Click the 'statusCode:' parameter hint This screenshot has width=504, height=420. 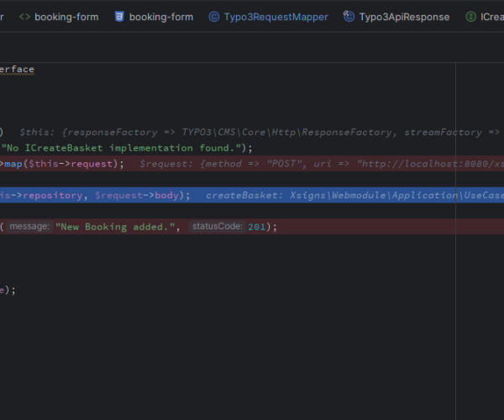[x=217, y=227]
